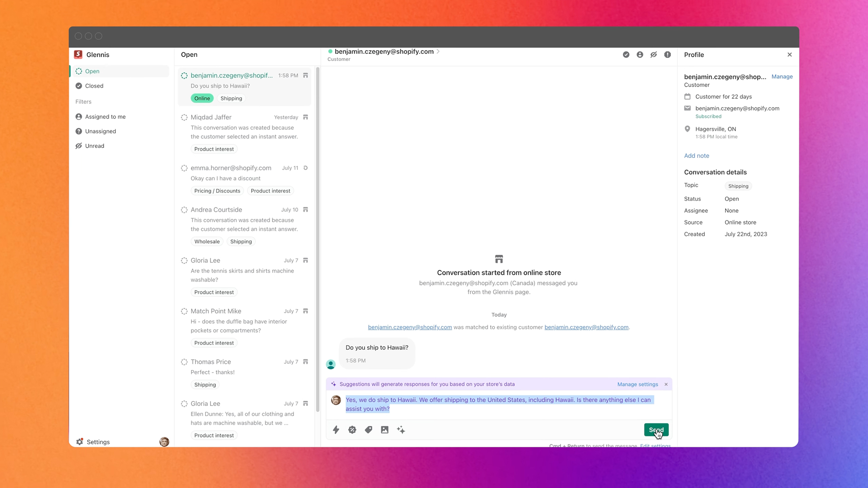Click the assign person icon in header
The height and width of the screenshot is (488, 868).
(640, 55)
